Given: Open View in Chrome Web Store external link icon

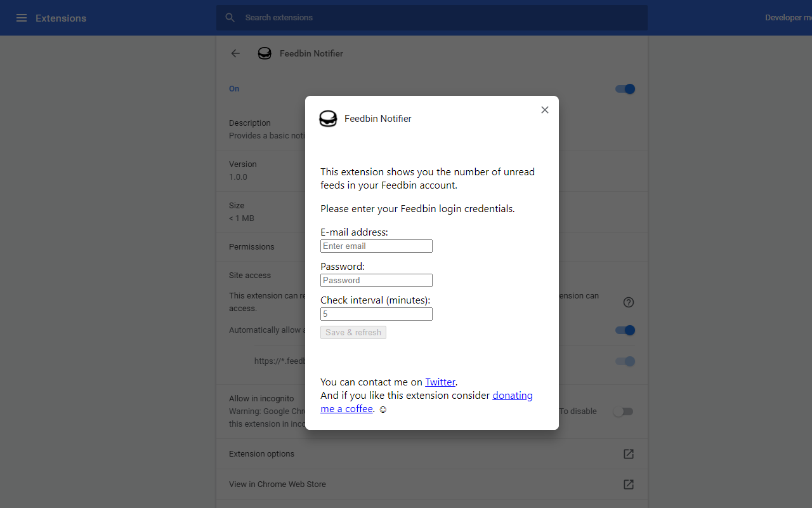Looking at the screenshot, I should click(x=628, y=484).
